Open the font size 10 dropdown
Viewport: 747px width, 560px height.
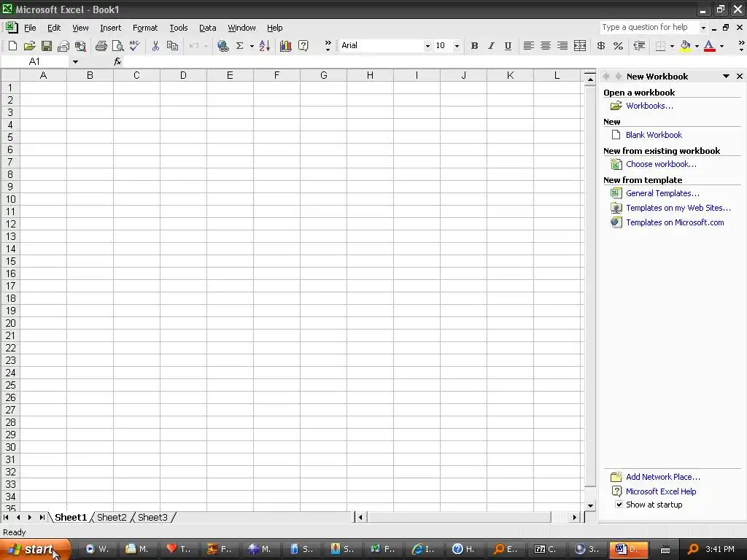click(457, 46)
